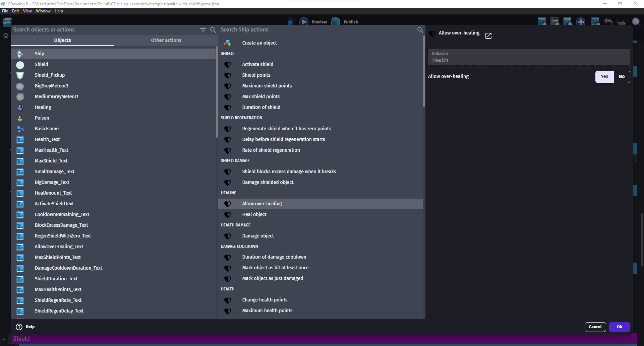Select the Ship object icon

(20, 54)
